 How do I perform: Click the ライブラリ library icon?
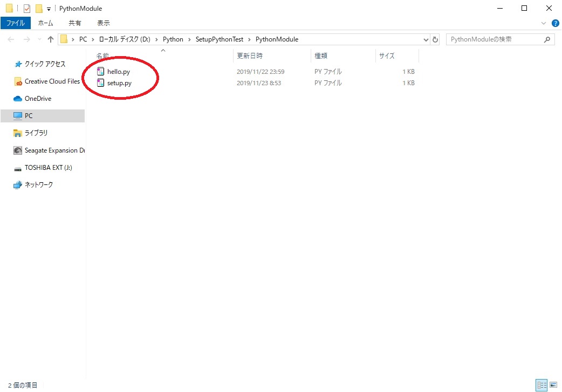pos(18,133)
